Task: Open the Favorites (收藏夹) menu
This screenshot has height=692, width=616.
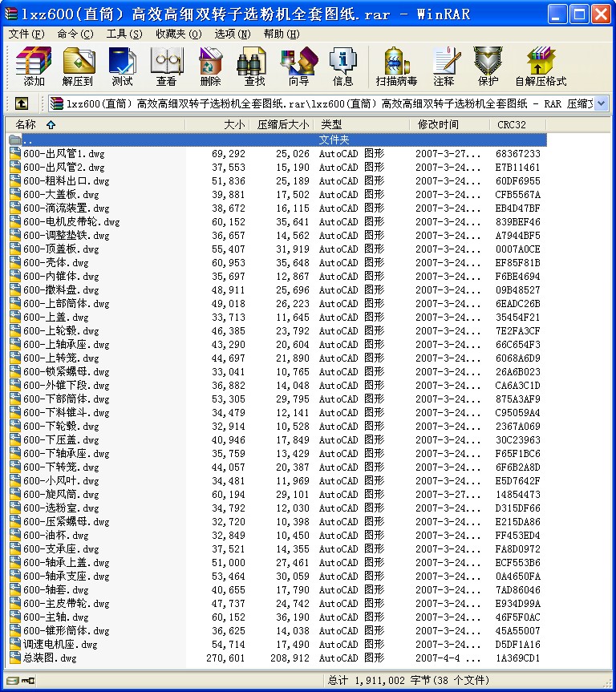Action: [x=178, y=34]
